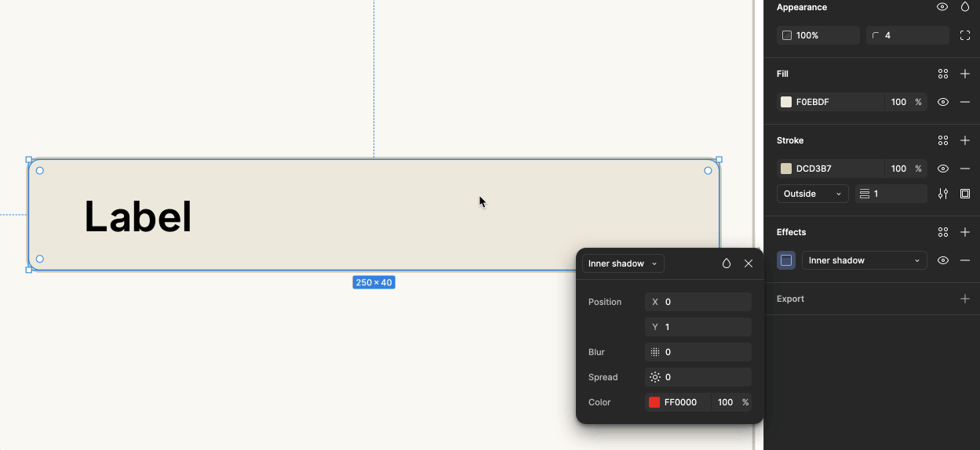This screenshot has height=450, width=980.
Task: Hide the Inner shadow effect eye icon
Action: pyautogui.click(x=943, y=260)
